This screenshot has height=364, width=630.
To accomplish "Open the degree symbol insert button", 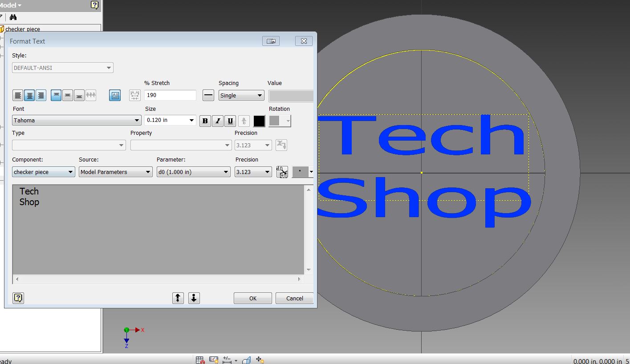I will point(300,172).
